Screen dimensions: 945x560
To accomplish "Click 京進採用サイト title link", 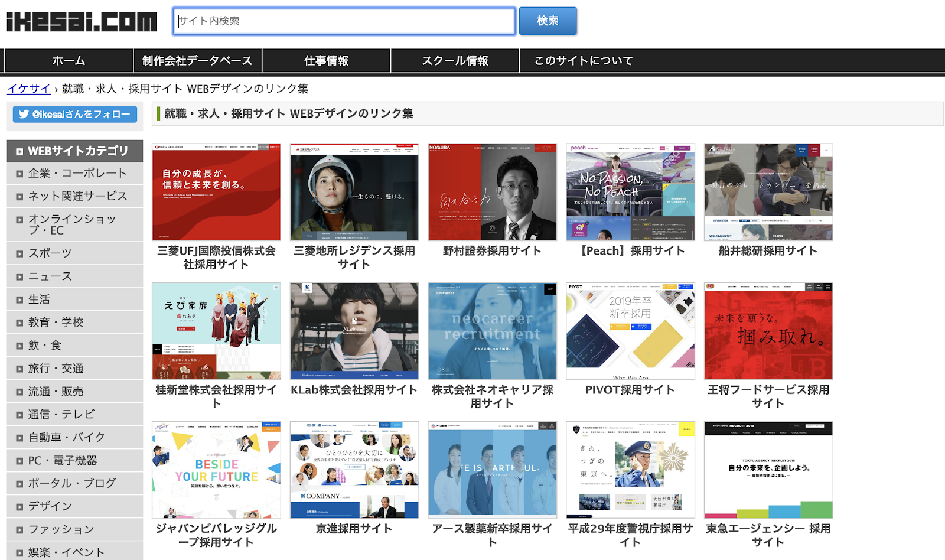I will point(354,529).
